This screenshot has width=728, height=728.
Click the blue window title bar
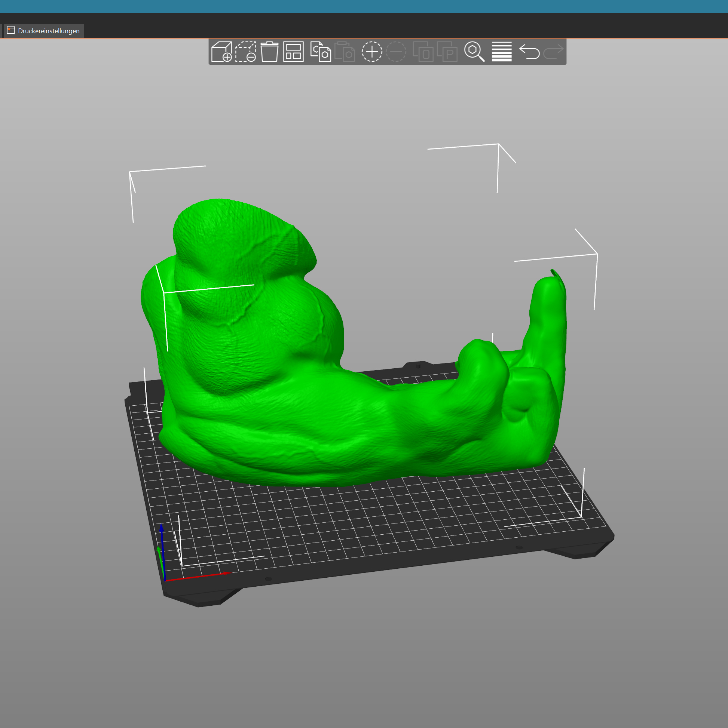pyautogui.click(x=364, y=6)
